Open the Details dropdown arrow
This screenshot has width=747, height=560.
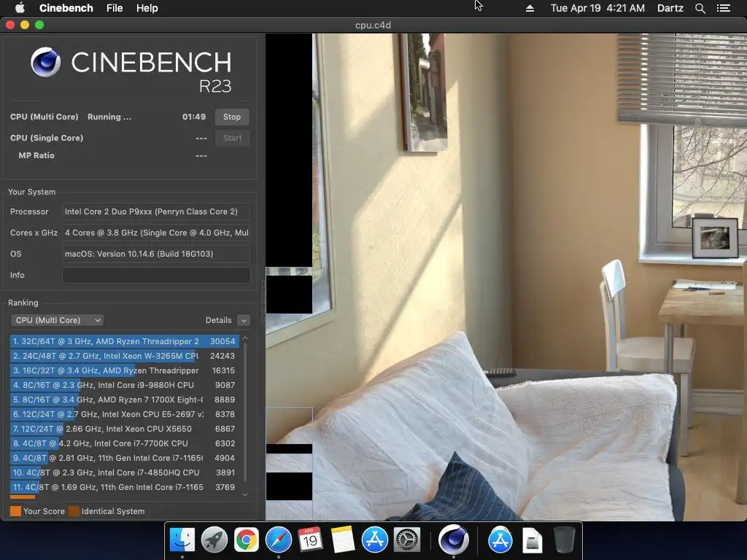coord(244,320)
